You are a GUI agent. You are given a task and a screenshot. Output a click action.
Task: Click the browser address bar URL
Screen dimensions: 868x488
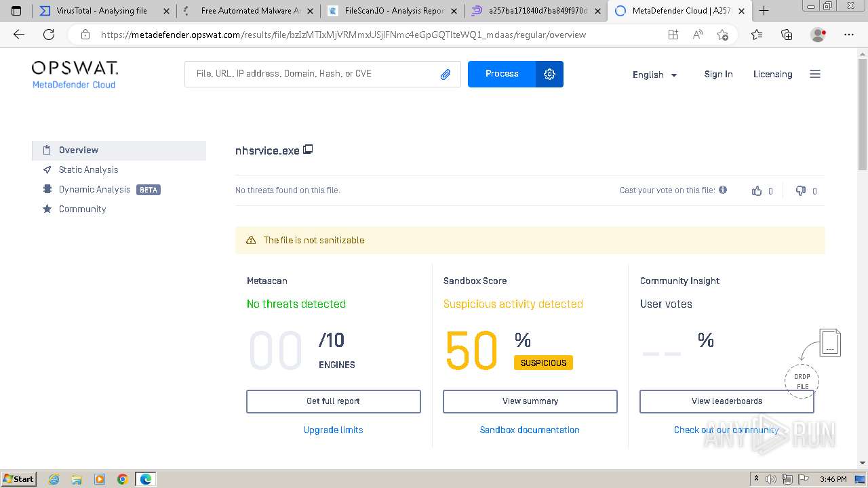click(x=343, y=35)
